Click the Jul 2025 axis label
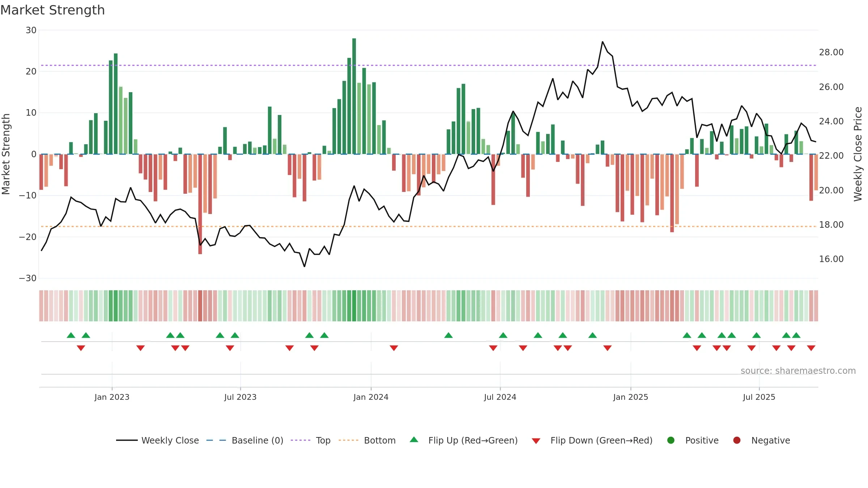 759,397
